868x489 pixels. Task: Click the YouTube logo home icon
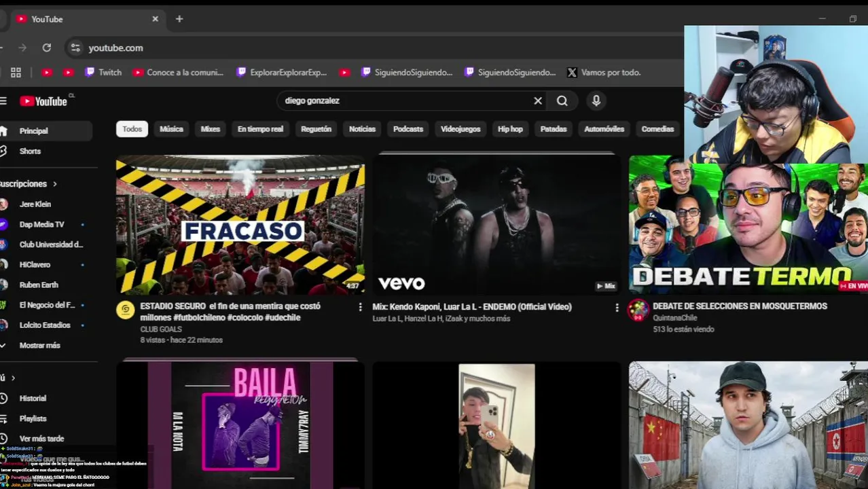pyautogui.click(x=43, y=101)
